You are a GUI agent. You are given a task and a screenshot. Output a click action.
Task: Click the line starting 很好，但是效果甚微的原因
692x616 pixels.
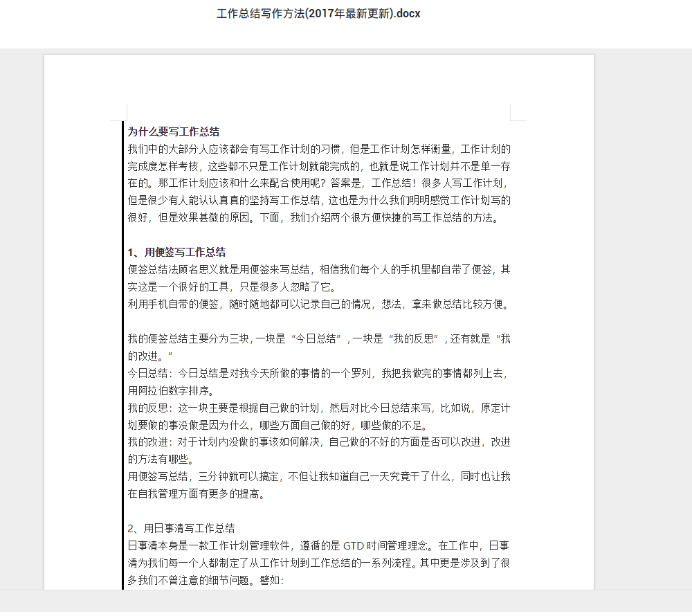point(313,217)
